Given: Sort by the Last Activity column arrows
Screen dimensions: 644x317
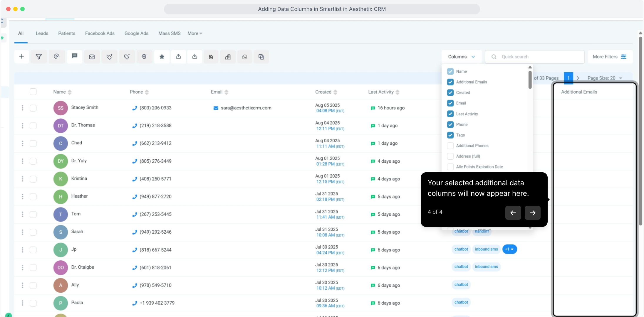Looking at the screenshot, I should coord(398,92).
